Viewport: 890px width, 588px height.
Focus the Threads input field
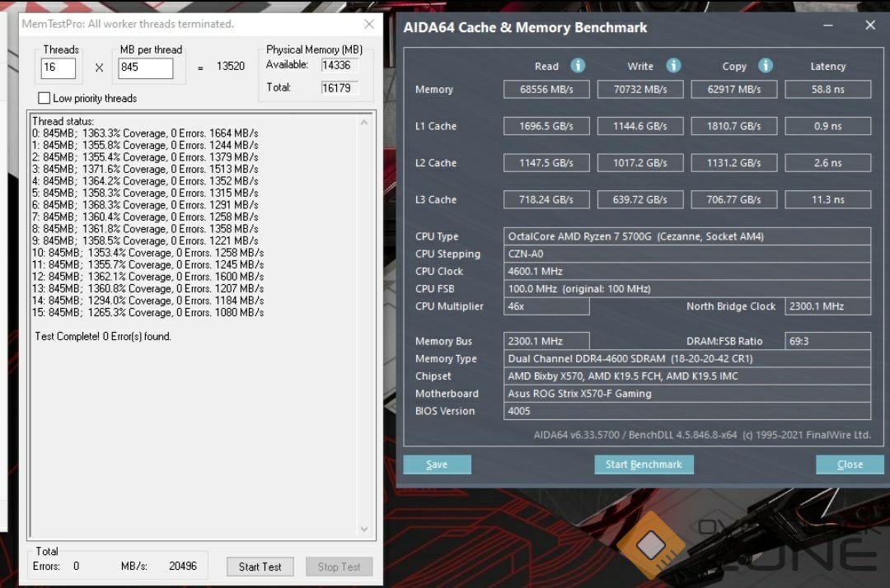(58, 68)
